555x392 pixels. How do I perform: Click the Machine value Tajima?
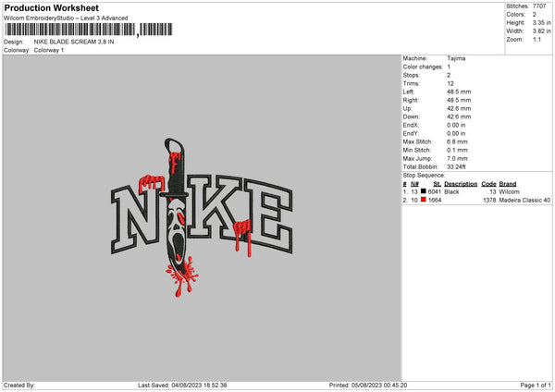[x=456, y=58]
